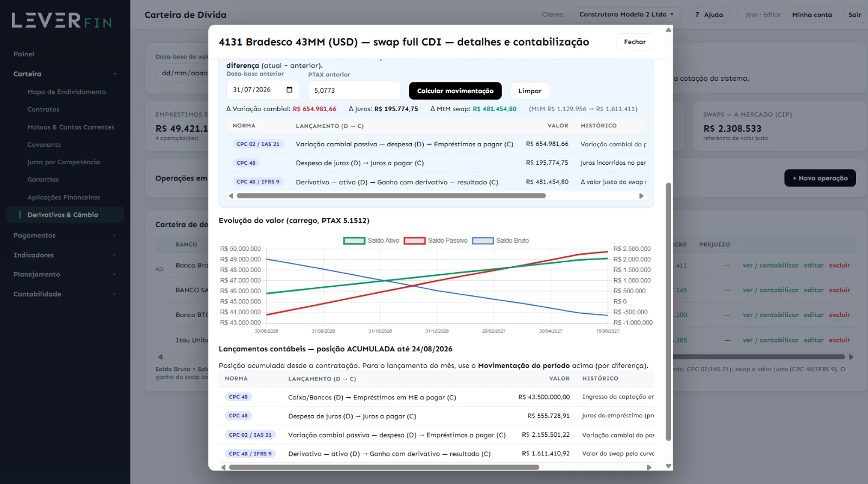The height and width of the screenshot is (484, 868).
Task: Open Mapa de Endividamento
Action: (67, 92)
